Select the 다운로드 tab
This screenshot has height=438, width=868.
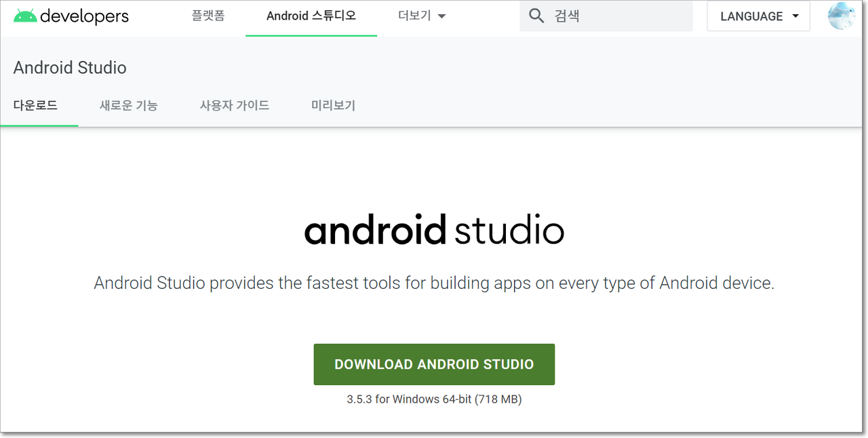(35, 105)
